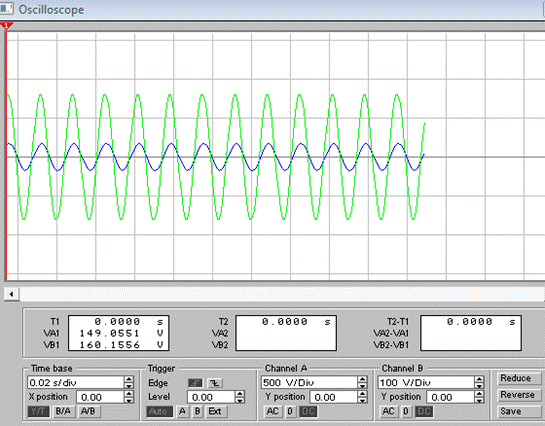
Task: Select Auto trigger mode
Action: click(x=159, y=411)
